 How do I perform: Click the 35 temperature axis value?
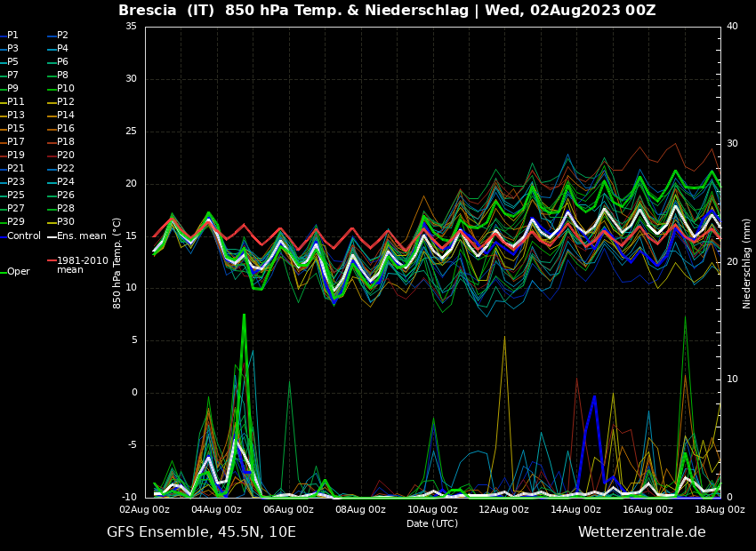[131, 27]
